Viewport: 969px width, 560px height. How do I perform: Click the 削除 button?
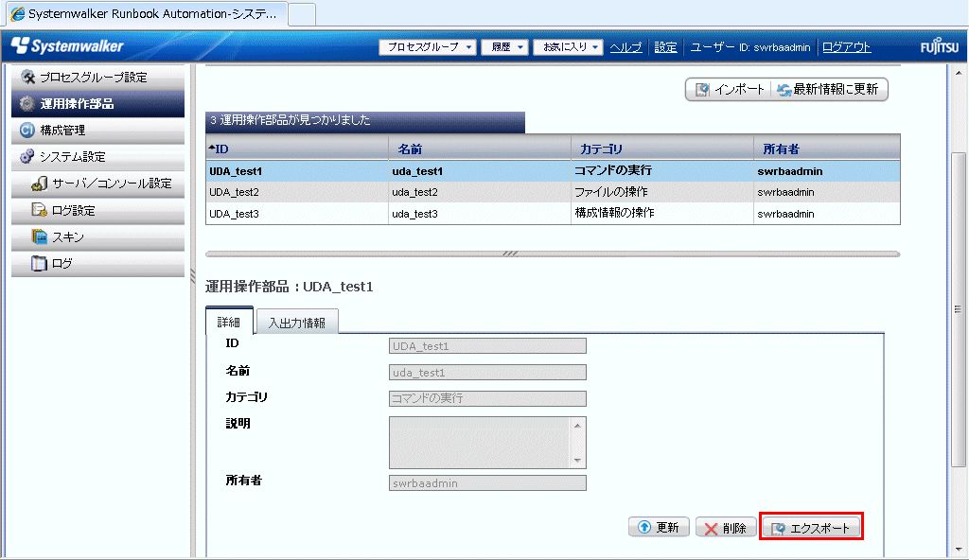(x=726, y=528)
